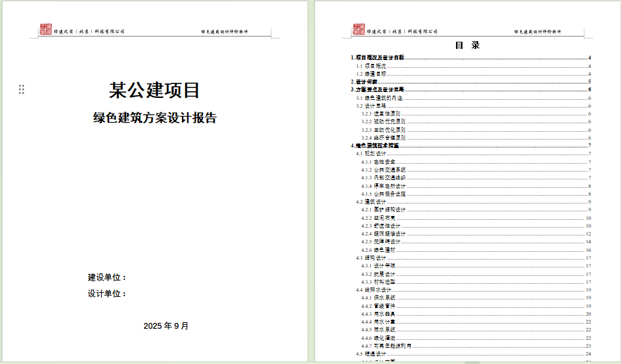Open contents entry 4.1 规划设计
Screen dimensions: 621x364
(474, 154)
